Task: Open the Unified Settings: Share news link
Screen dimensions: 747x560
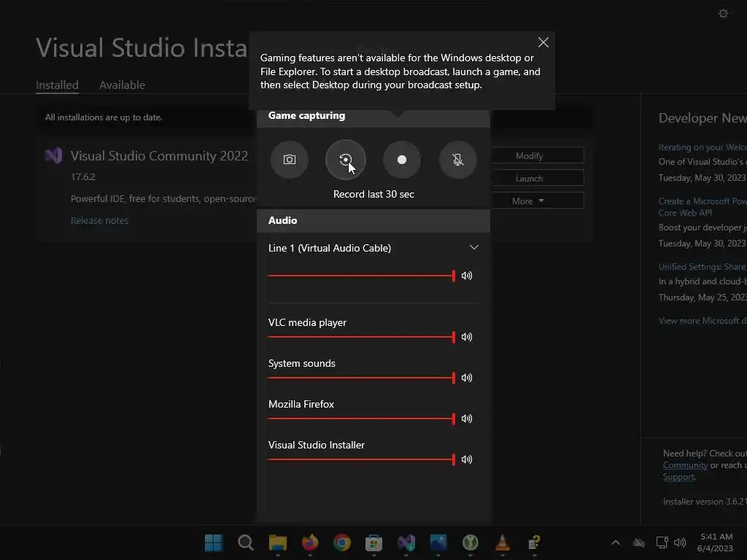Action: click(703, 267)
